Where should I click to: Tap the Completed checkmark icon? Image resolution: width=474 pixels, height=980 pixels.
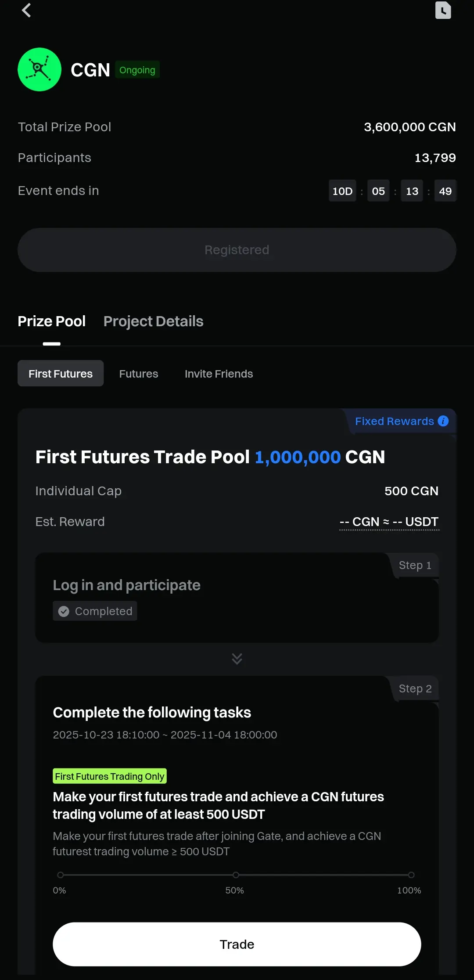click(x=64, y=612)
